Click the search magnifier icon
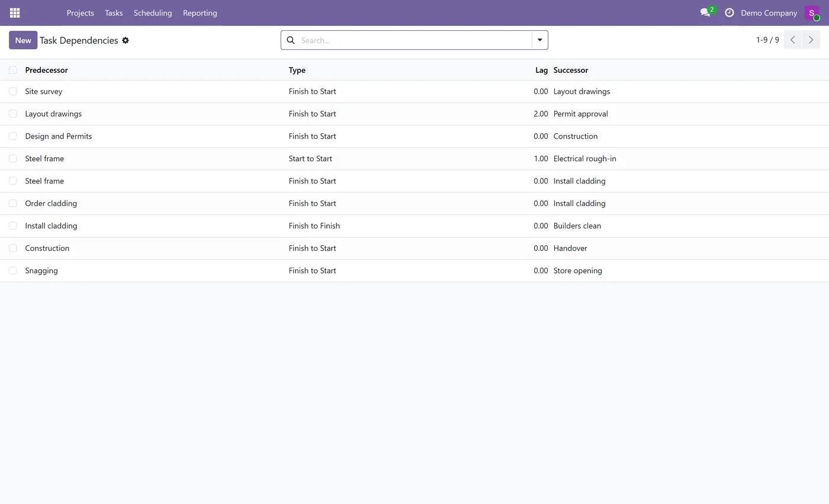Image resolution: width=829 pixels, height=504 pixels. 291,40
